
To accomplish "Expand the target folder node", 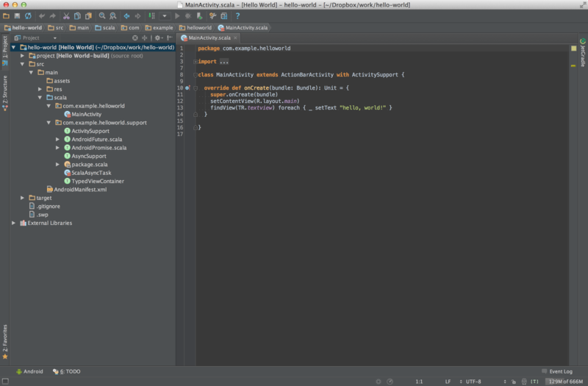I will coord(22,198).
